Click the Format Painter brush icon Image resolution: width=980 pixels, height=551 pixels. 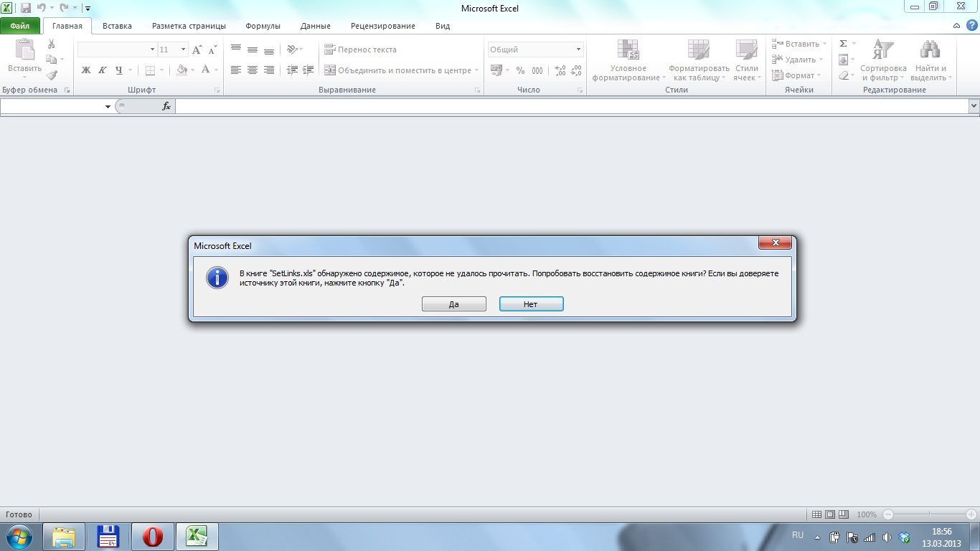(x=52, y=75)
